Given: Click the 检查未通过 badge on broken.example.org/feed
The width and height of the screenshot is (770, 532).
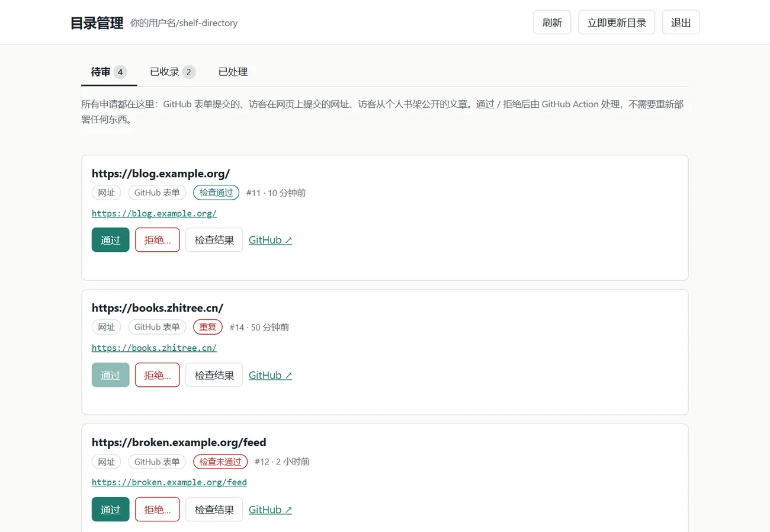Looking at the screenshot, I should pos(220,462).
